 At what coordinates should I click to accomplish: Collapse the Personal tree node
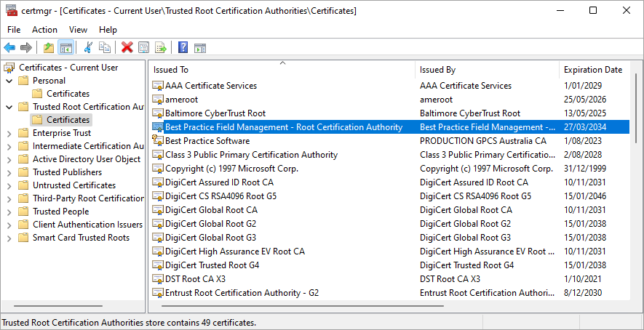(x=9, y=81)
